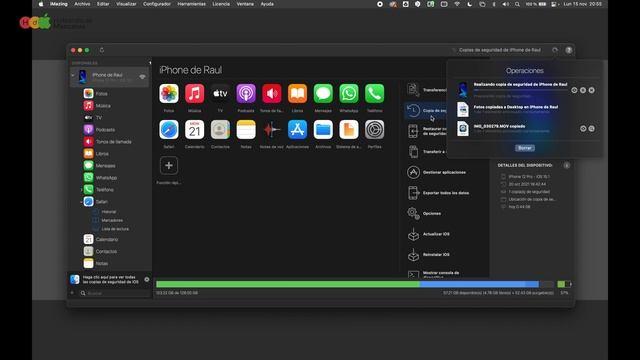The image size is (640, 360).
Task: Click gear icon beside iOS backups banner
Action: [x=147, y=280]
